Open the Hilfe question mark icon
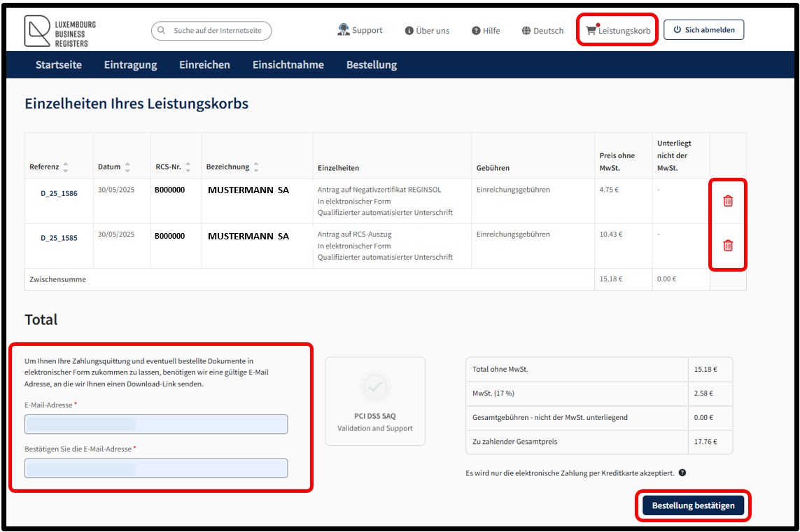The width and height of the screenshot is (800, 532). tap(476, 31)
